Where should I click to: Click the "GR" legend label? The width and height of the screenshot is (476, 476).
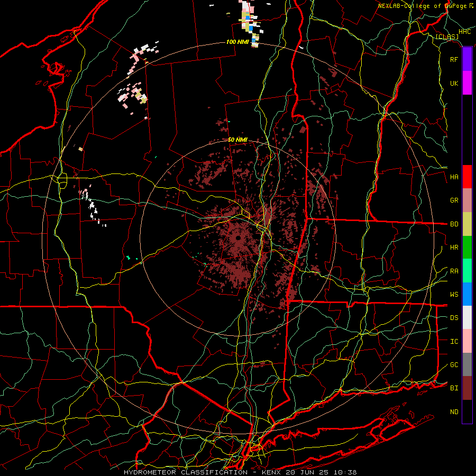[x=454, y=200]
